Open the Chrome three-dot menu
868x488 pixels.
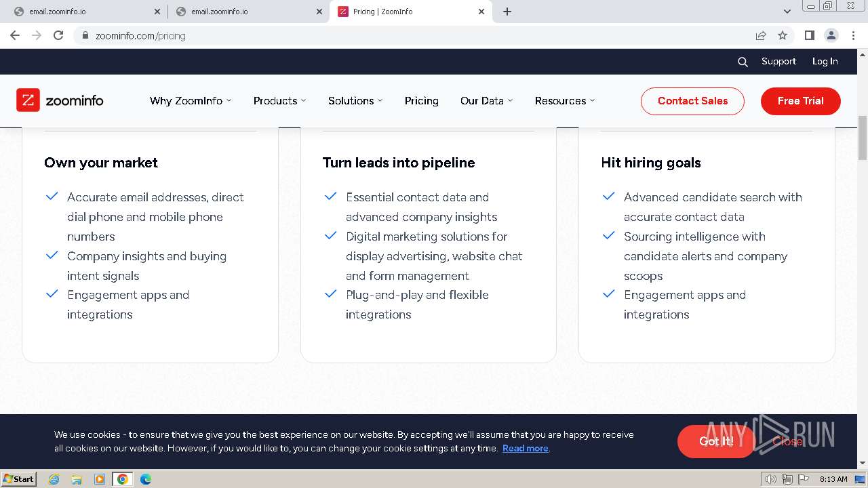coord(853,35)
